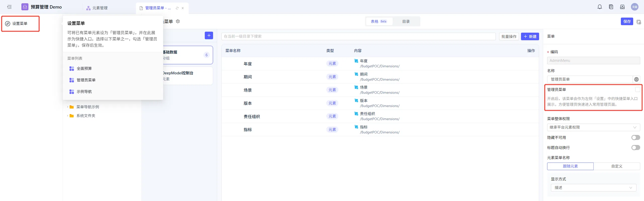Open the 菜单整体权限 dropdown
This screenshot has height=201, width=644.
point(594,127)
